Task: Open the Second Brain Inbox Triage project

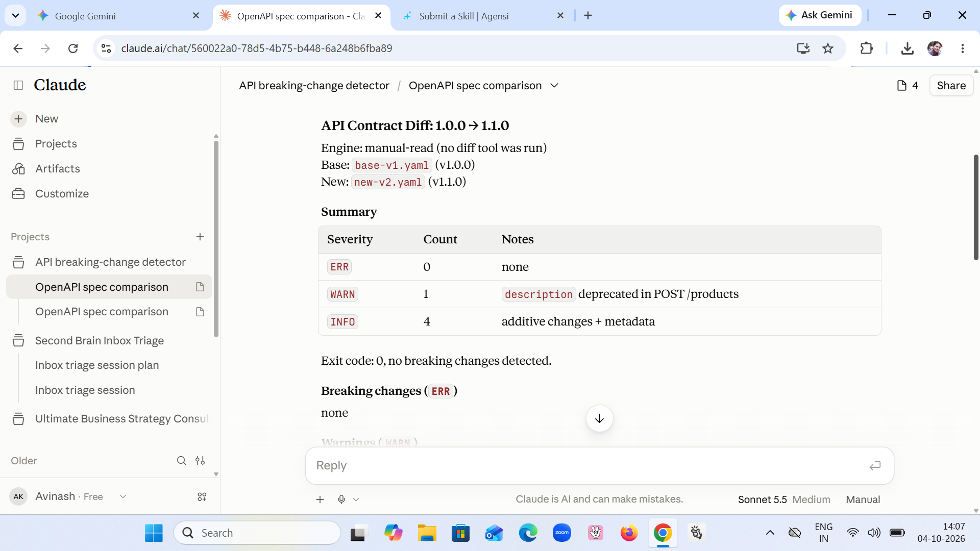Action: tap(100, 341)
